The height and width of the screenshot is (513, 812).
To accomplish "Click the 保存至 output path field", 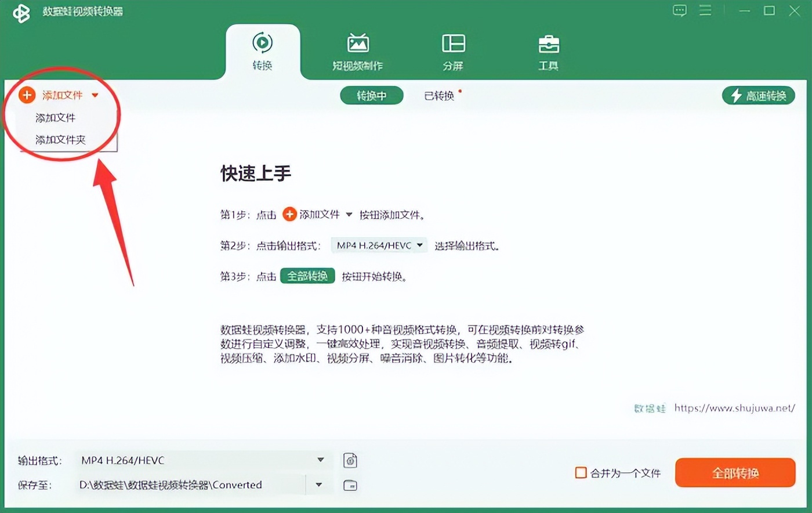I will pos(191,485).
